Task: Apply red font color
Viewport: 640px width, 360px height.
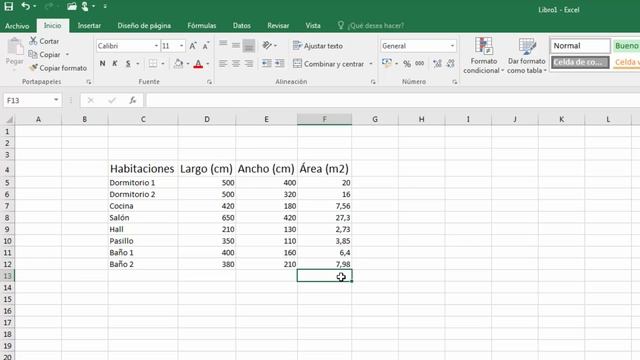Action: [198, 63]
